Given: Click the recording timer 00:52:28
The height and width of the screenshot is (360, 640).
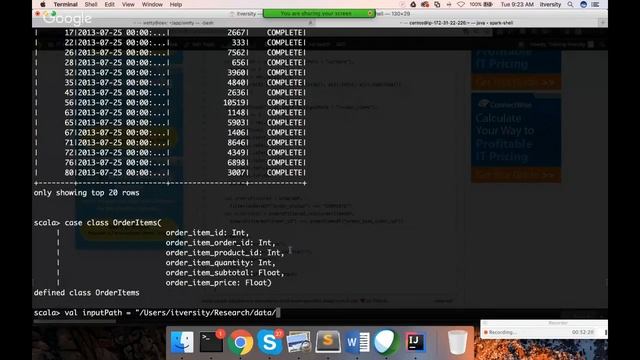Looking at the screenshot, I should point(582,332).
